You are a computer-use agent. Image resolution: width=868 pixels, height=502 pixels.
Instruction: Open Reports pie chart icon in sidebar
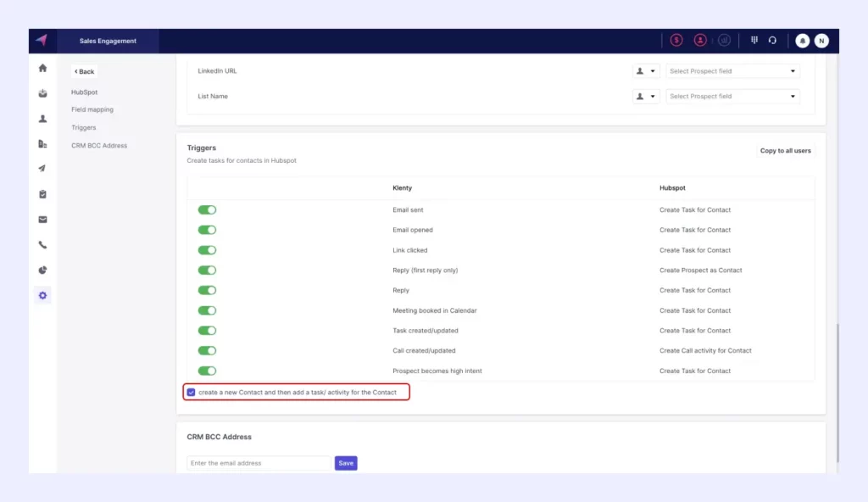click(42, 271)
